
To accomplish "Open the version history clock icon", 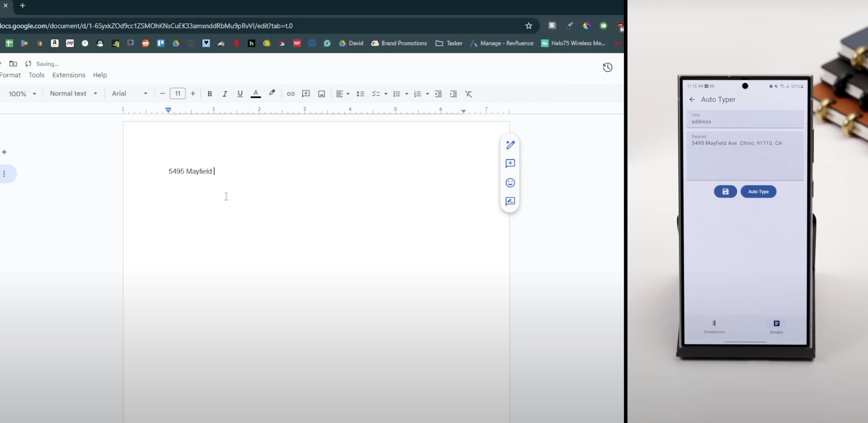I will (x=607, y=67).
